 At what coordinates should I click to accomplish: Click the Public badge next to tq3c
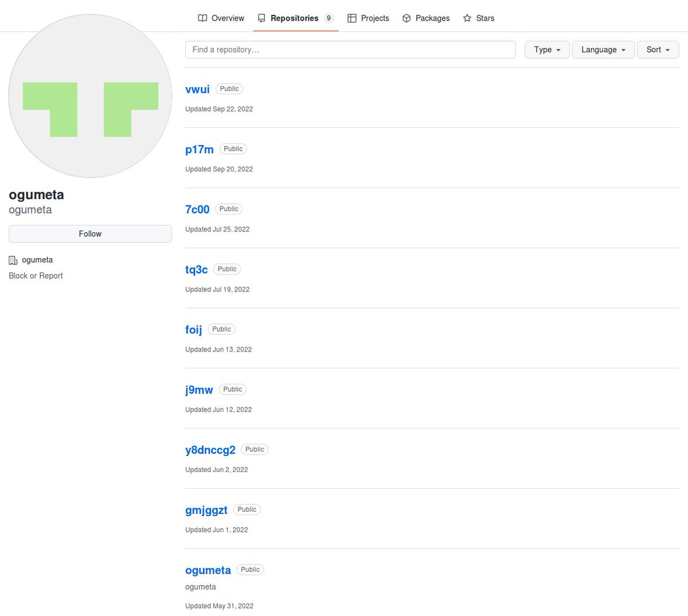pyautogui.click(x=227, y=269)
